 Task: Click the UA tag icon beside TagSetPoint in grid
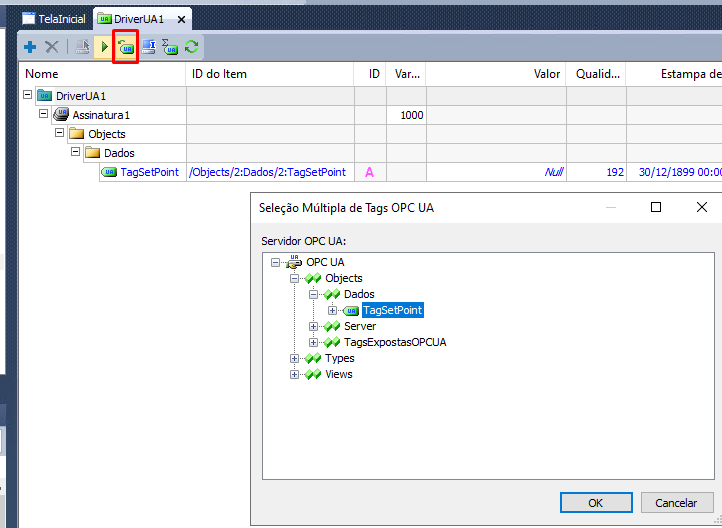point(109,172)
